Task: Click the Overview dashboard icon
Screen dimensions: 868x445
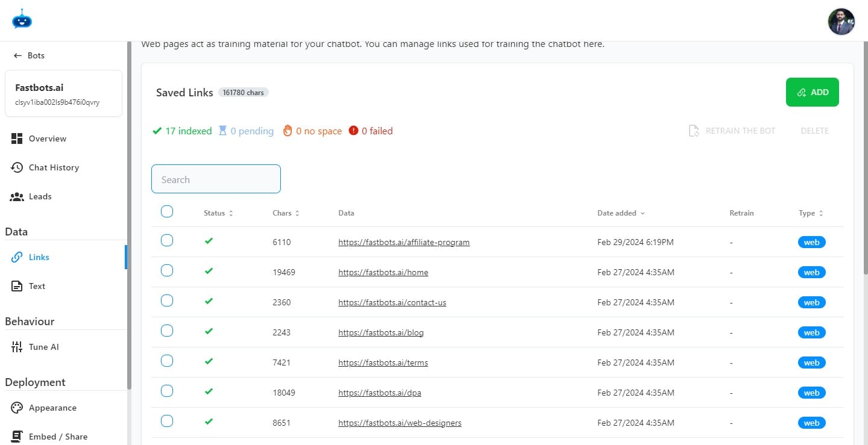Action: coord(17,138)
